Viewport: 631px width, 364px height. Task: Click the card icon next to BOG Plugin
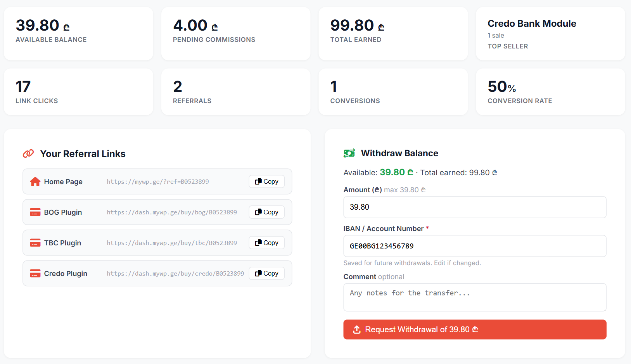coord(35,212)
